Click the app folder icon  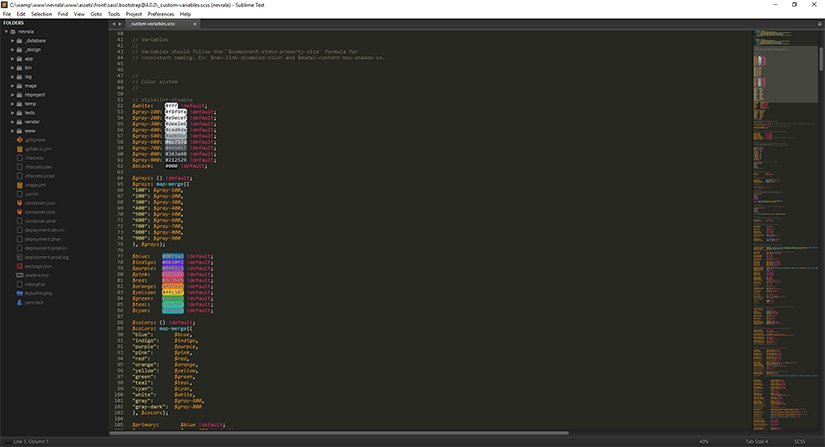point(19,58)
